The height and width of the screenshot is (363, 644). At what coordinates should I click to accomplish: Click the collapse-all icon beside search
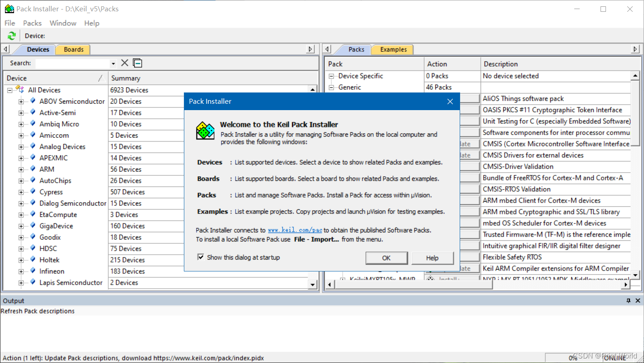[x=137, y=63]
